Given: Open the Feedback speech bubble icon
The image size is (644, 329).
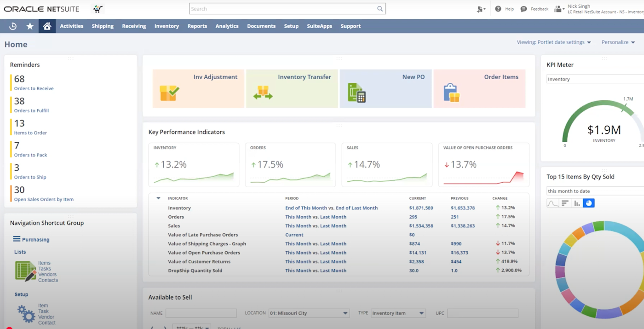Looking at the screenshot, I should click(x=523, y=9).
